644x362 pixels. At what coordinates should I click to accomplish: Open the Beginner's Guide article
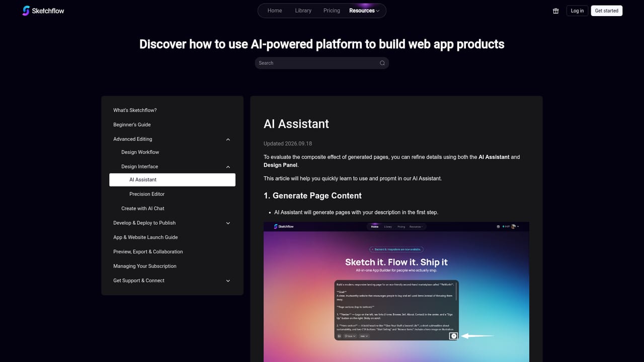[132, 125]
